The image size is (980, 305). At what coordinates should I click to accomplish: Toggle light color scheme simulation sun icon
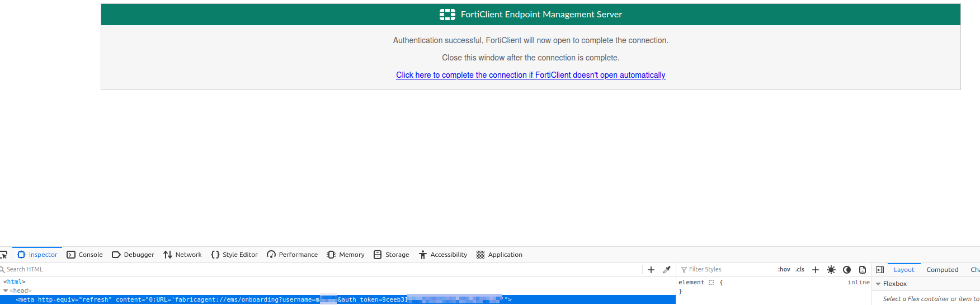[x=831, y=270]
